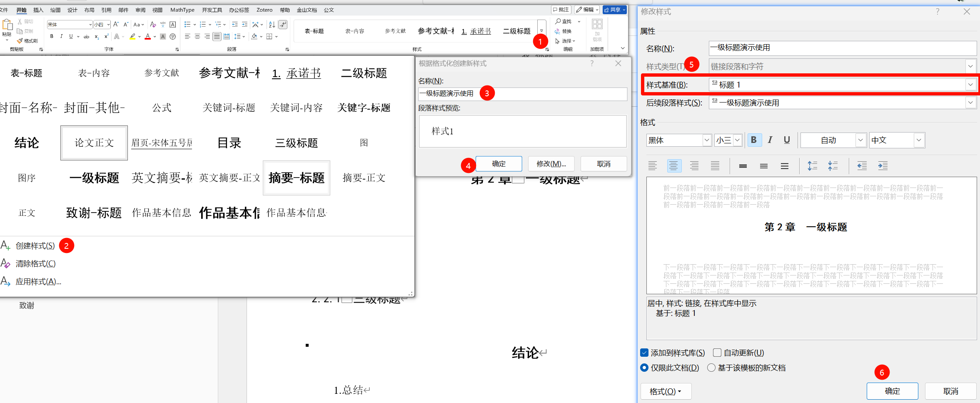Screen dimensions: 980x403
Task: Click the strikethrough icon in the ribbon
Action: click(86, 37)
